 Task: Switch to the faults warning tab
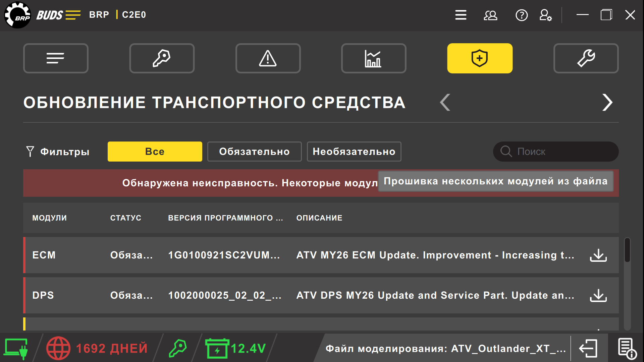(268, 58)
